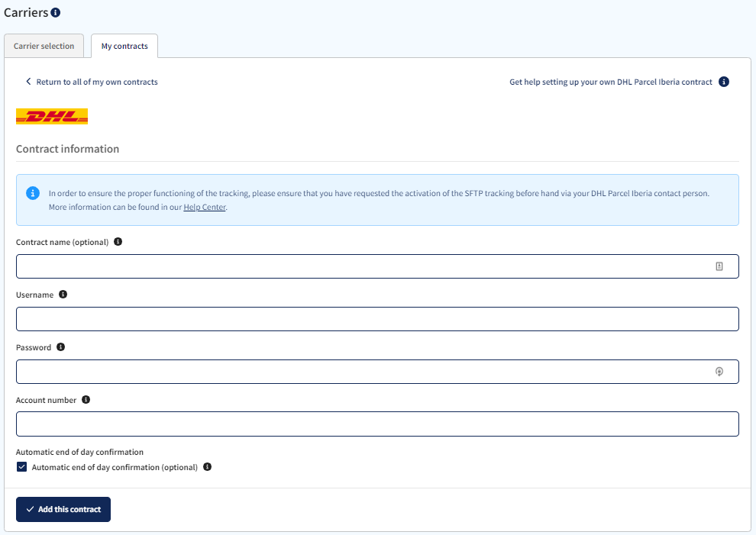Screen dimensions: 756x535
Task: Open the Help Center link
Action: 204,207
